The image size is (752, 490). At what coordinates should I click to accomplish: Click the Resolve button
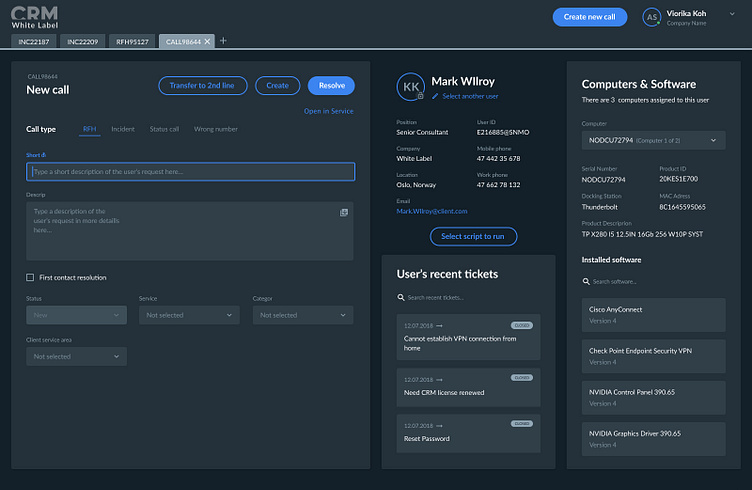331,86
